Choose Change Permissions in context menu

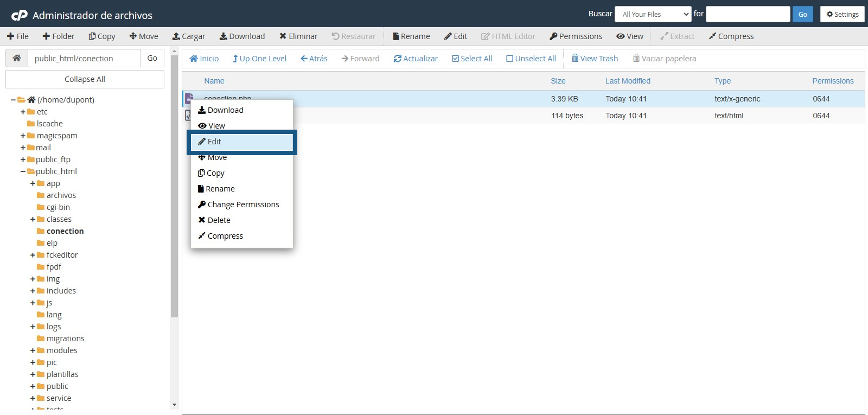click(241, 205)
